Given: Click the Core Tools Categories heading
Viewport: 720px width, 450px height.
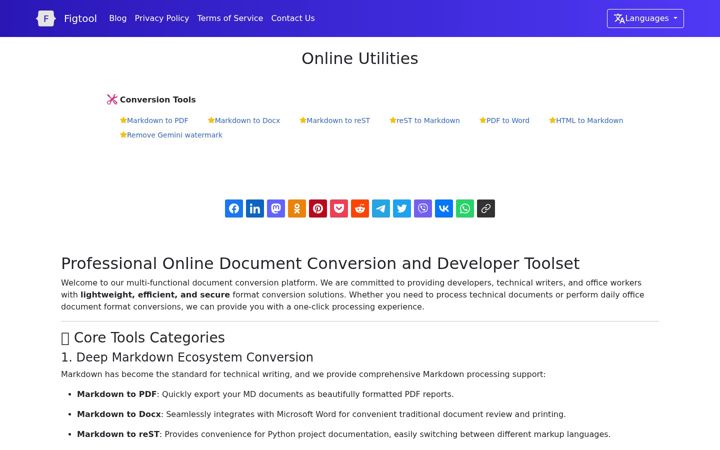Looking at the screenshot, I should point(143,338).
